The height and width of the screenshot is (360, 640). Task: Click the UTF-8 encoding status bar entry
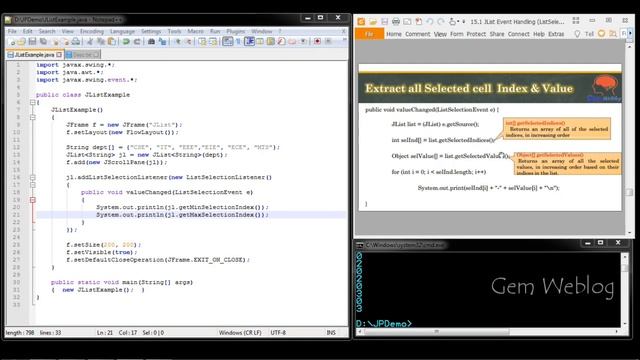click(x=278, y=333)
